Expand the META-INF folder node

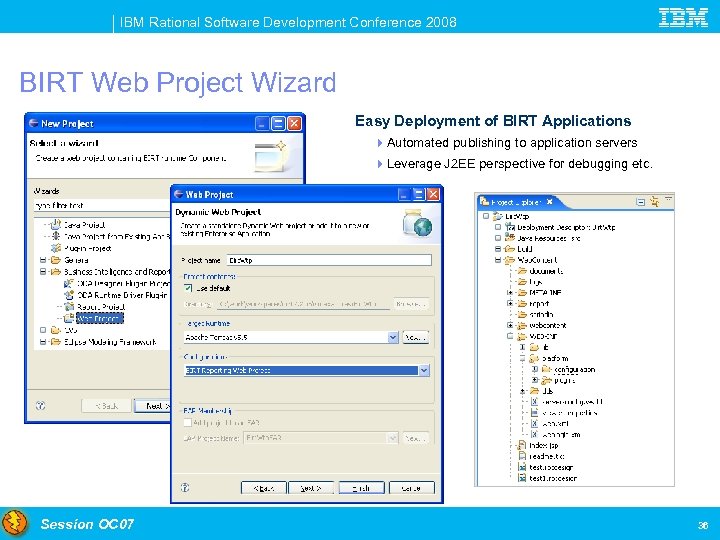(x=510, y=292)
